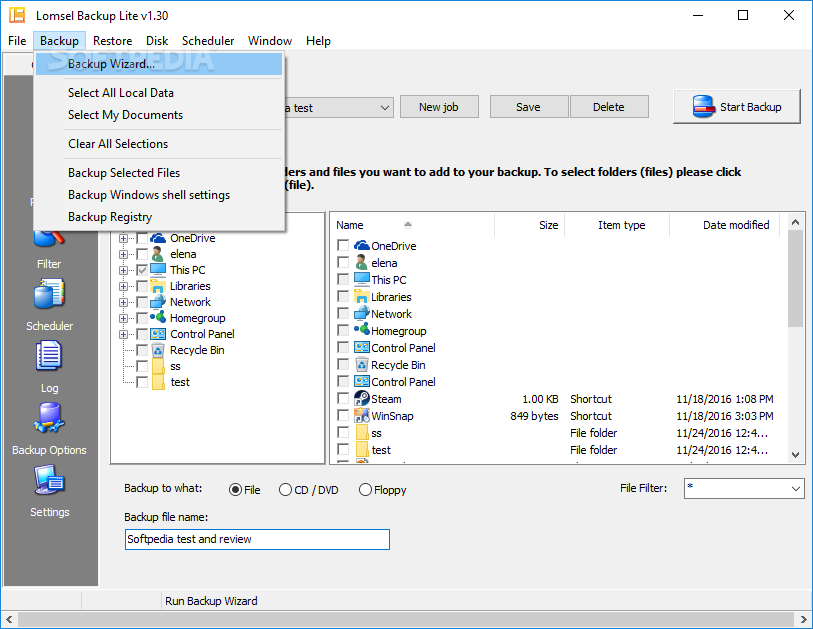Click the Recycle Bin icon in file list

click(x=361, y=365)
